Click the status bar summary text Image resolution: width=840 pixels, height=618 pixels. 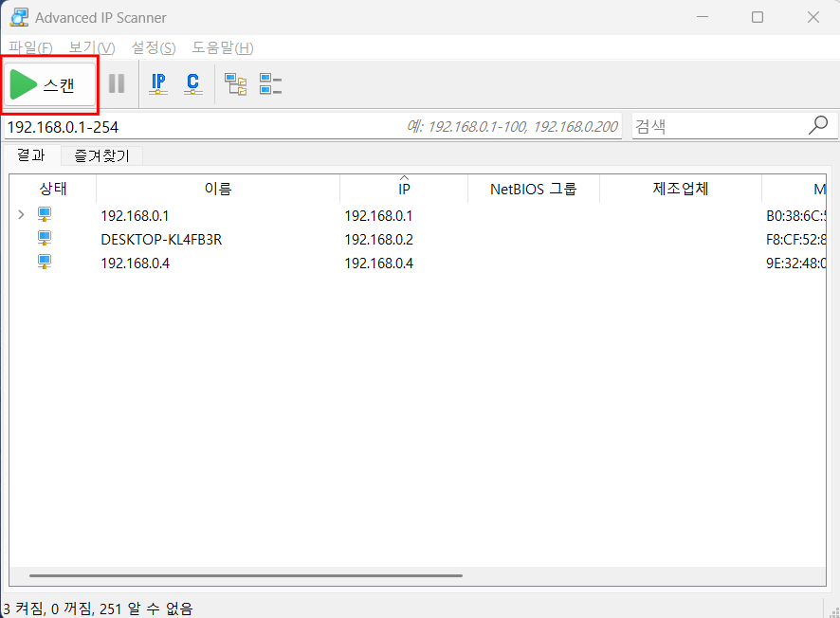click(98, 609)
